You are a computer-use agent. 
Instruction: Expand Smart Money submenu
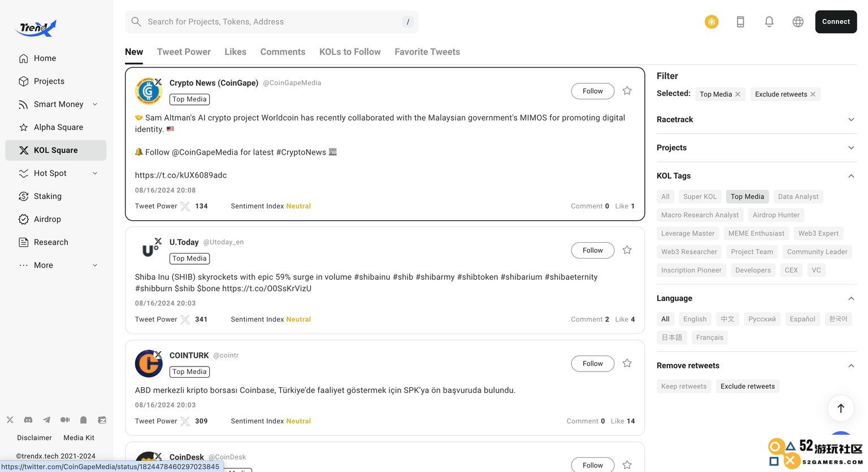[95, 104]
